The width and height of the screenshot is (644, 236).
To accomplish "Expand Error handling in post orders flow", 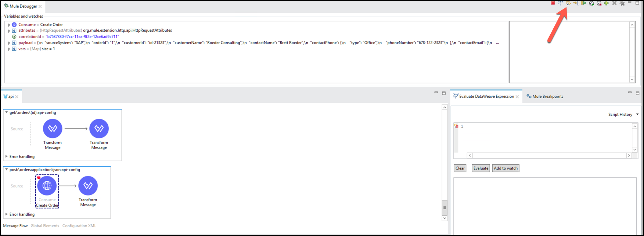I will point(6,214).
